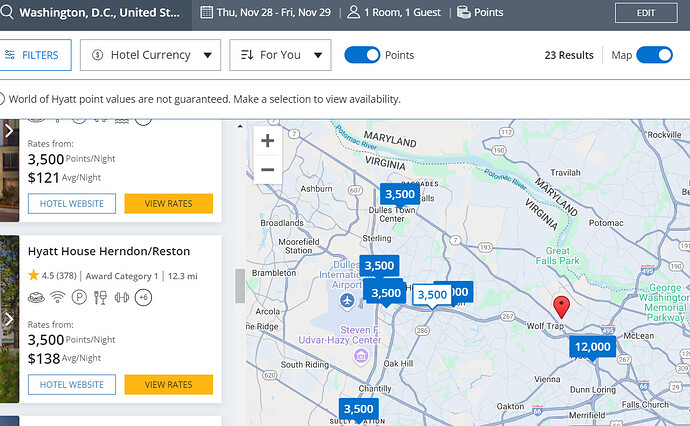Click 3,500 marker near Dulles Town Center
This screenshot has width=690, height=426.
point(400,194)
